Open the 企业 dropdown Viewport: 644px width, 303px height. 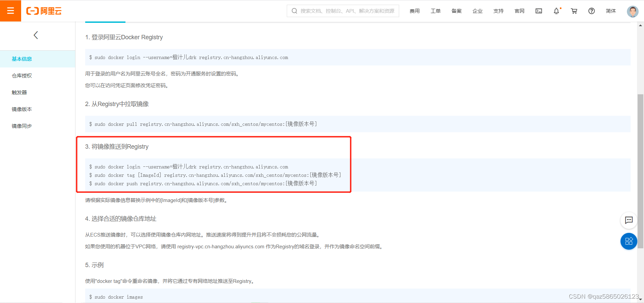point(477,11)
